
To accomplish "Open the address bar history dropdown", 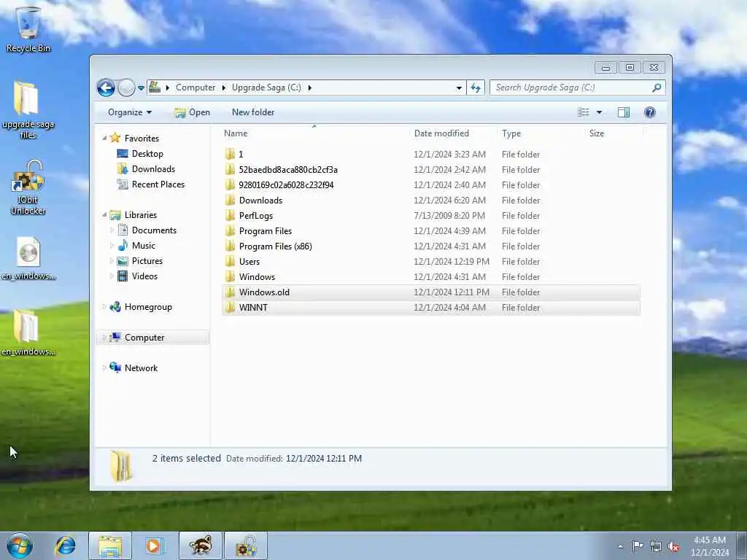I will [x=459, y=87].
